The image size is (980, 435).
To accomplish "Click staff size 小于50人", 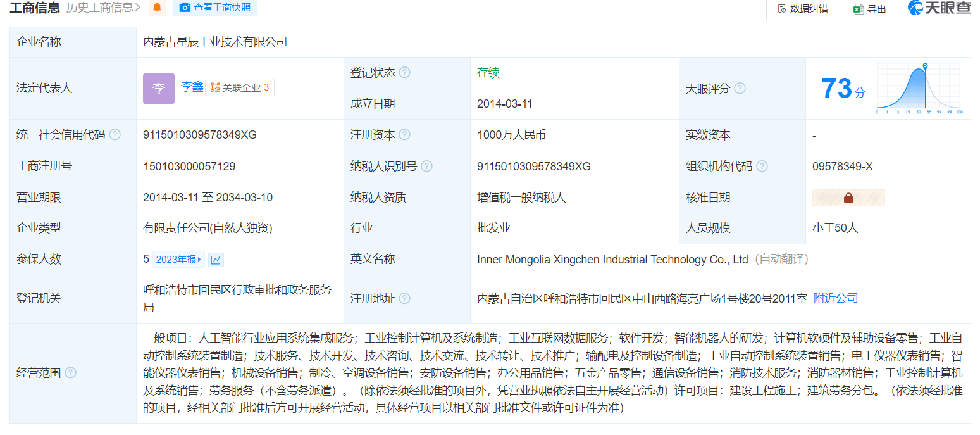I will 835,228.
